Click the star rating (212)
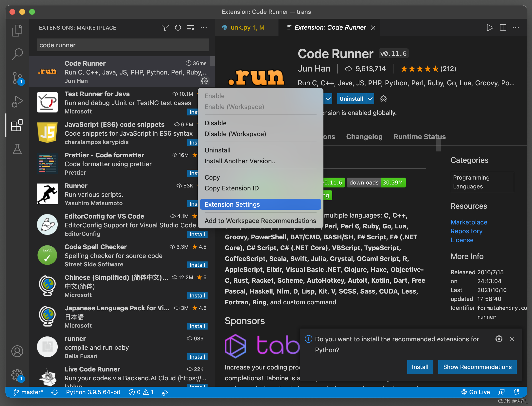532x406 pixels. click(428, 69)
